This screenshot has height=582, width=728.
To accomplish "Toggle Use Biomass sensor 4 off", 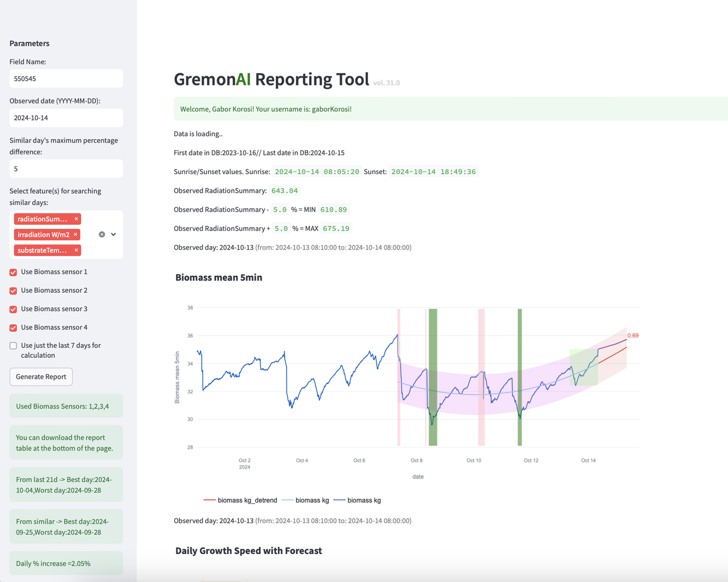I will click(x=13, y=328).
